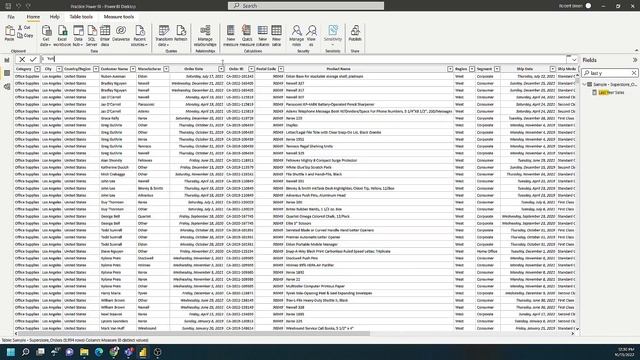The height and width of the screenshot is (360, 640).
Task: Collapse the Fields pane using the double arrow
Action: coord(635,60)
